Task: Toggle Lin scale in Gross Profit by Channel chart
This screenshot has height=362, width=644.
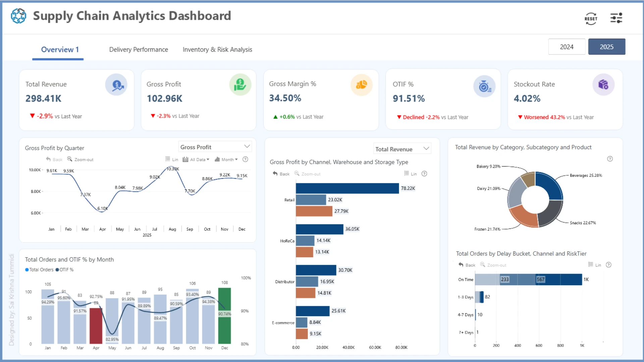Action: [x=411, y=174]
